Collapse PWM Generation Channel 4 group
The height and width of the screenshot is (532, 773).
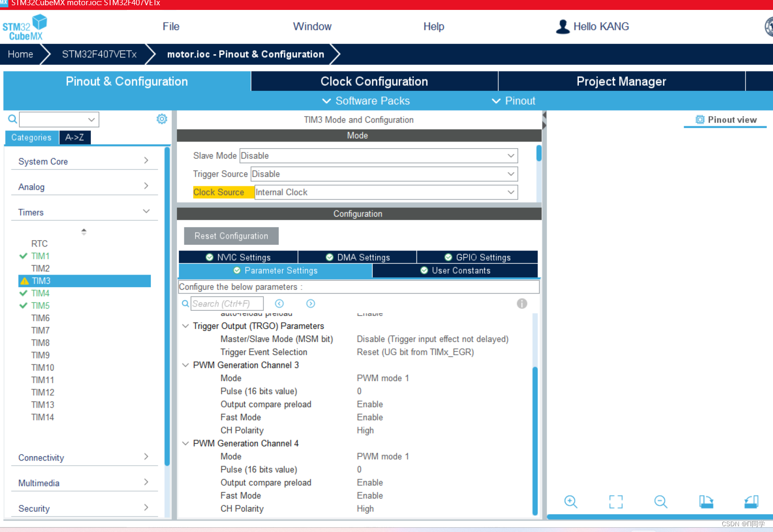[x=185, y=443]
